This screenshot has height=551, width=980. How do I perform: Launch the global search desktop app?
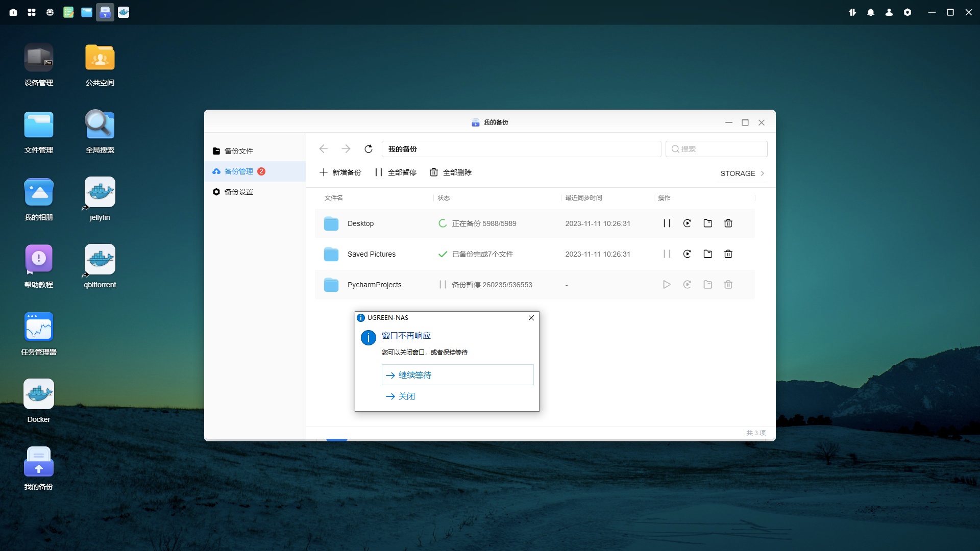point(100,125)
